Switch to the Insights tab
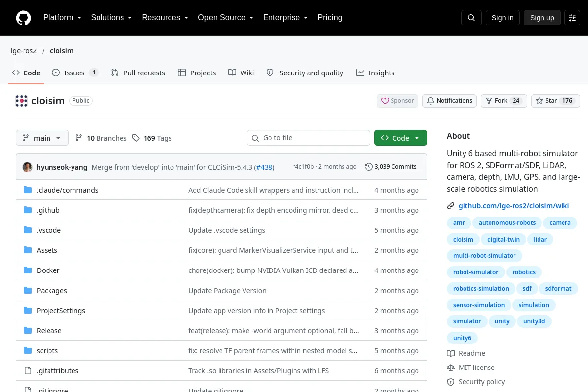This screenshot has width=588, height=392. pyautogui.click(x=375, y=73)
